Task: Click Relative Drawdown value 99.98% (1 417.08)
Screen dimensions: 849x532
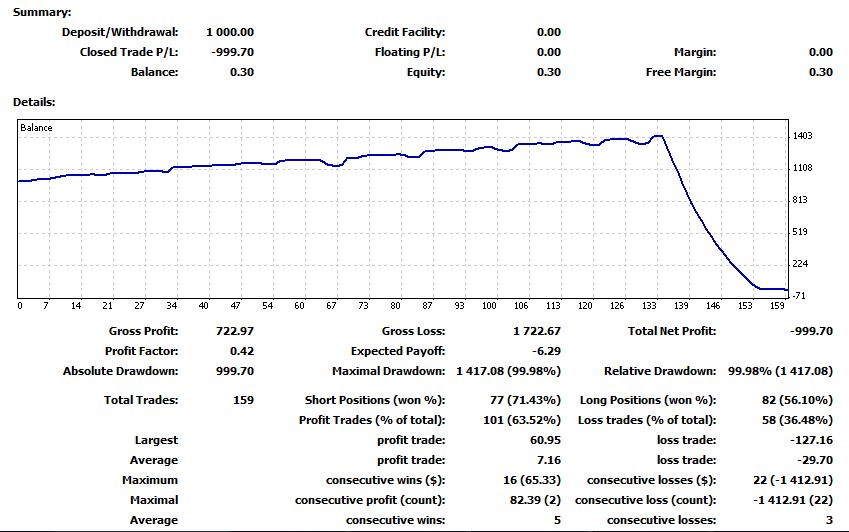Action: pos(780,371)
